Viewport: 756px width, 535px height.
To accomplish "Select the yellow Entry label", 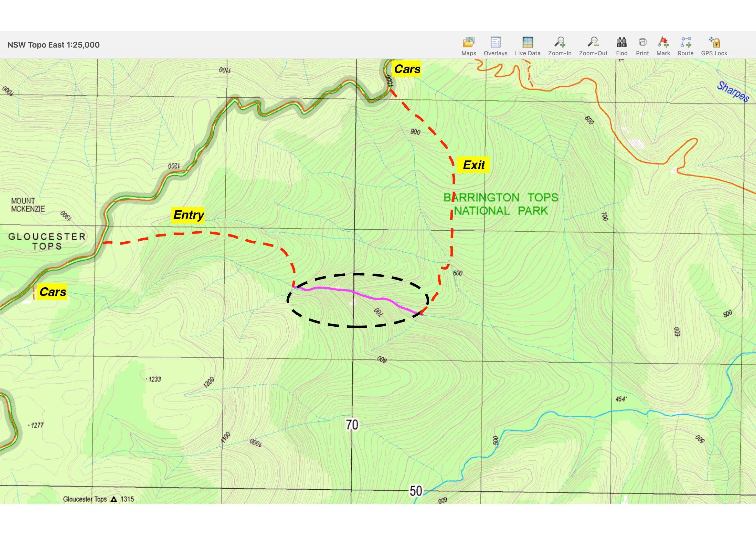I will coord(188,215).
